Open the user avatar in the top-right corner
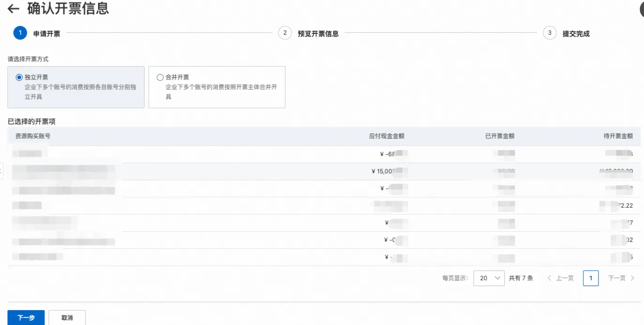Viewport: 644px width, 325px height. (x=640, y=8)
